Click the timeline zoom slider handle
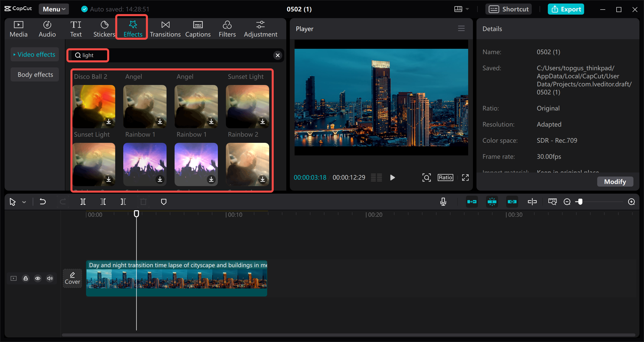The image size is (644, 342). pyautogui.click(x=580, y=202)
